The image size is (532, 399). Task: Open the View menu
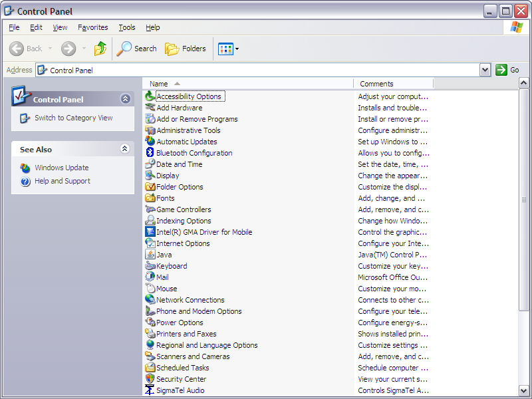60,27
